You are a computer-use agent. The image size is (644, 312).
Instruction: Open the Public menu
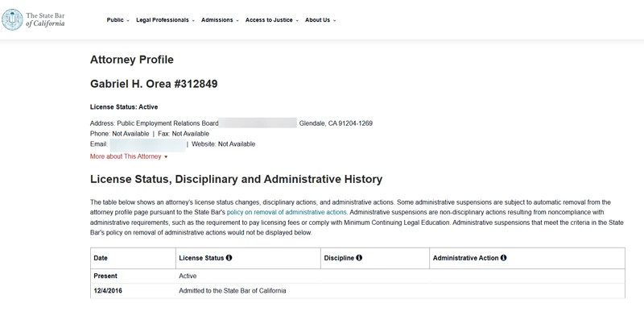(118, 20)
